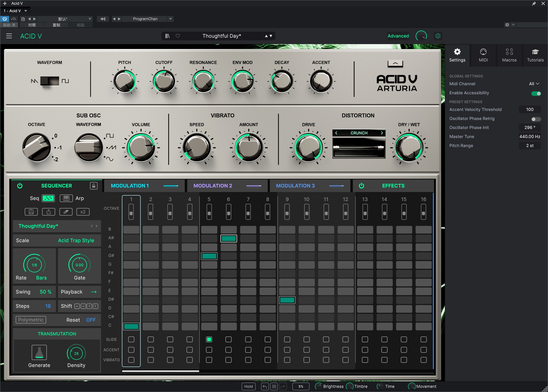
Task: Open the preset browser library icon
Action: tap(167, 36)
